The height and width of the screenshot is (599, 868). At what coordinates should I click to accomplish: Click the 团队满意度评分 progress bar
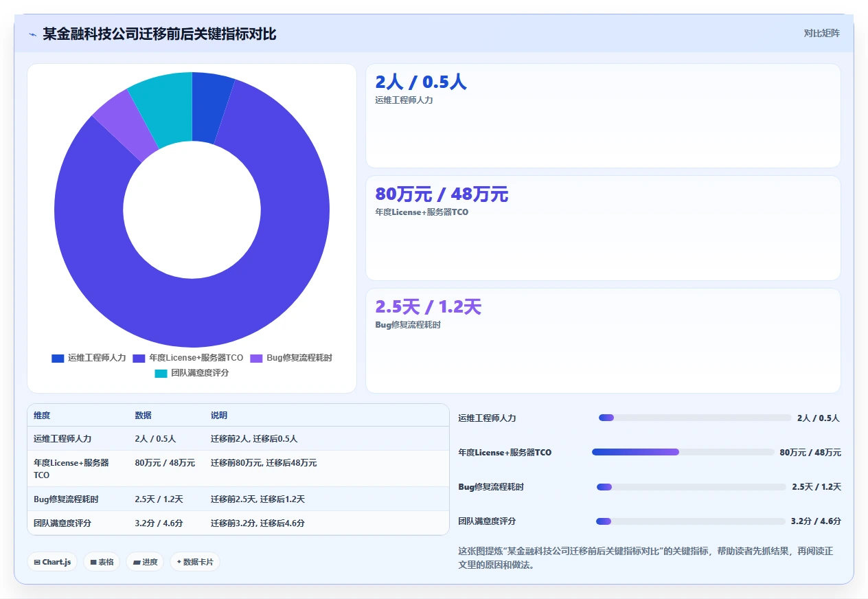pyautogui.click(x=691, y=521)
